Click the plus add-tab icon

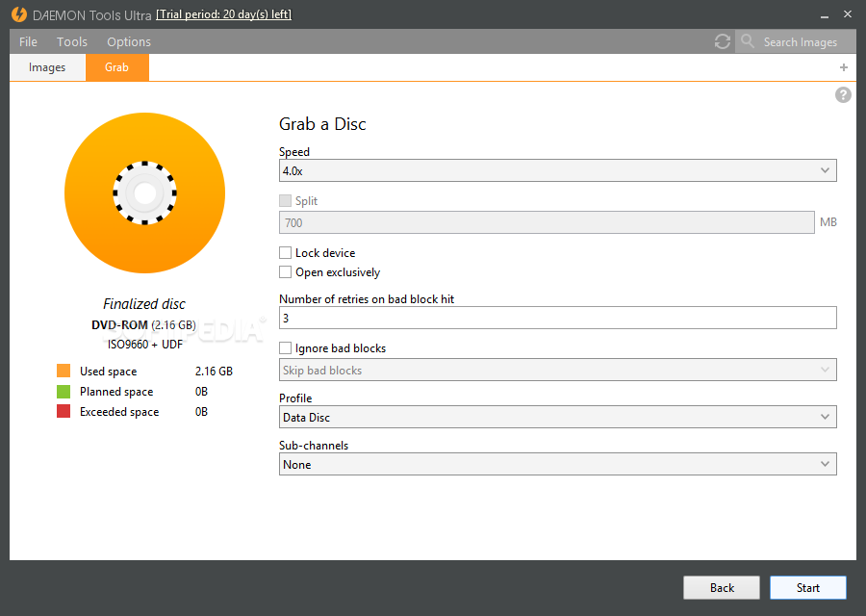(x=843, y=67)
